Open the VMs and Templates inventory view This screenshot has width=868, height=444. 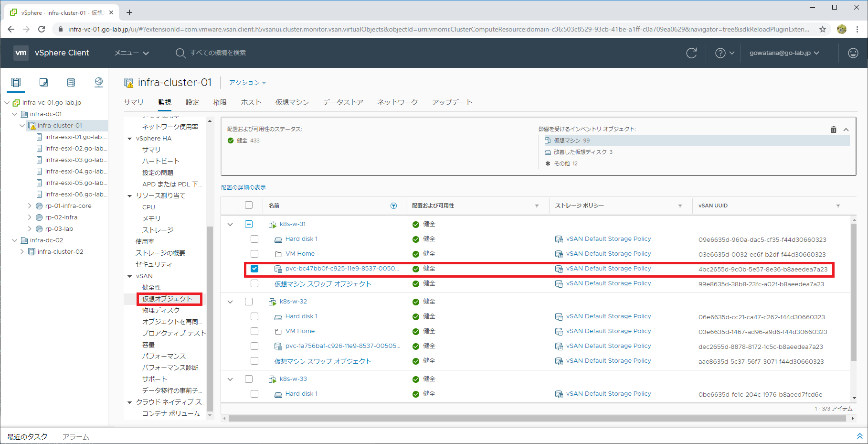pyautogui.click(x=43, y=82)
